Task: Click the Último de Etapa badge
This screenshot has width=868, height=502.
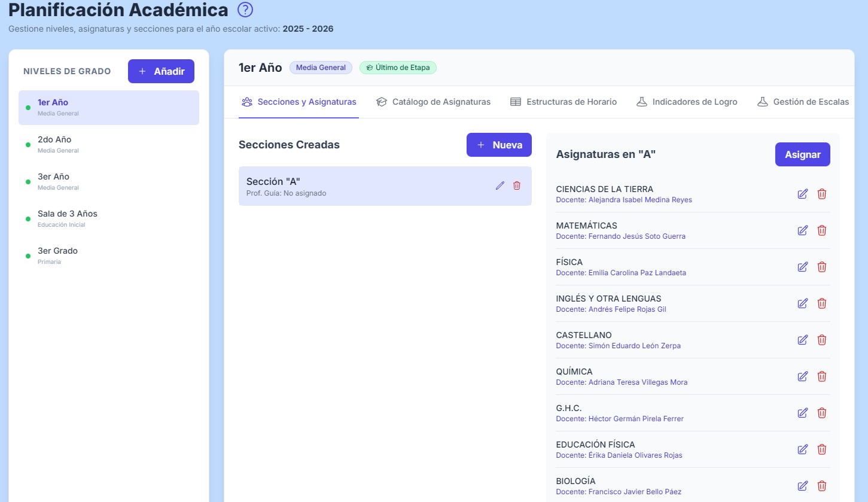Action: pos(398,68)
